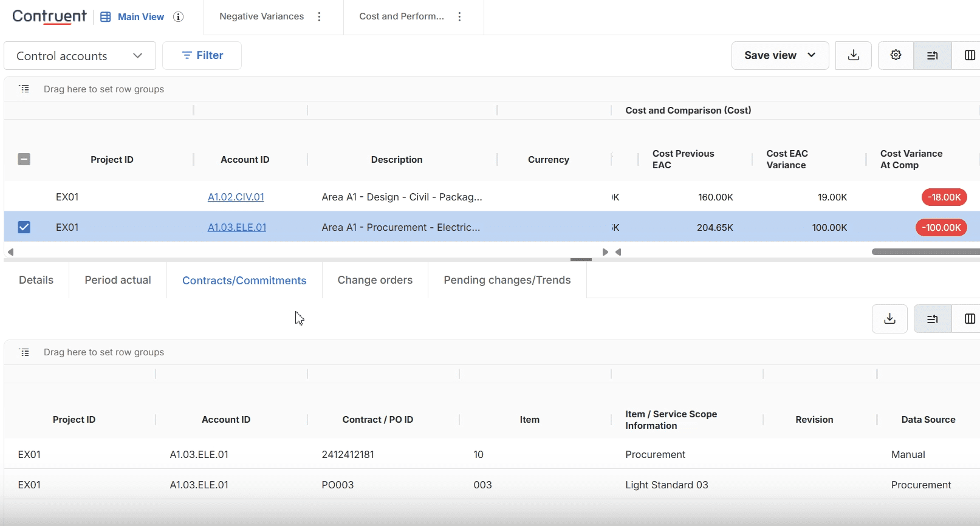The image size is (980, 526).
Task: Uncheck the A1.03.ELE.01 row checkbox
Action: [x=24, y=227]
